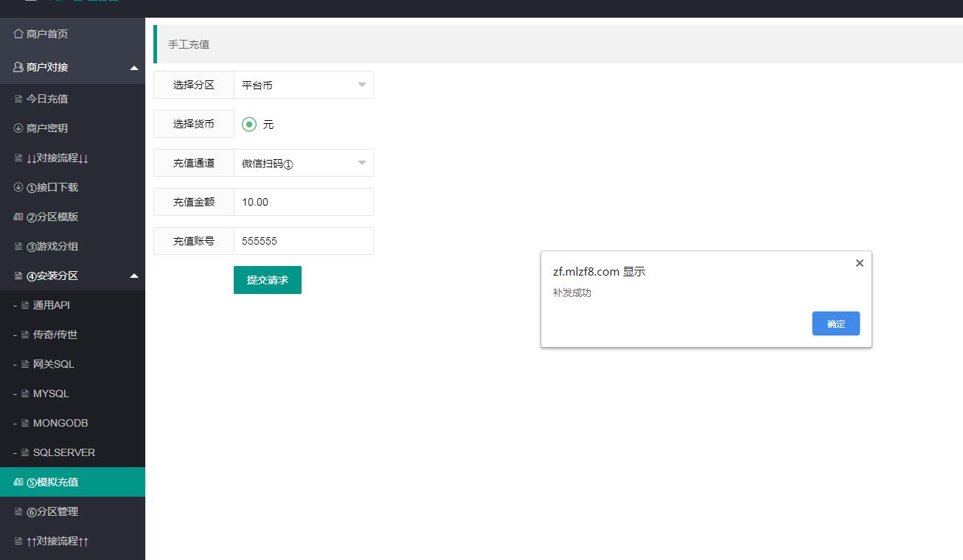Click the icon beside ⑥分区管理
The width and height of the screenshot is (963, 560).
coord(18,511)
